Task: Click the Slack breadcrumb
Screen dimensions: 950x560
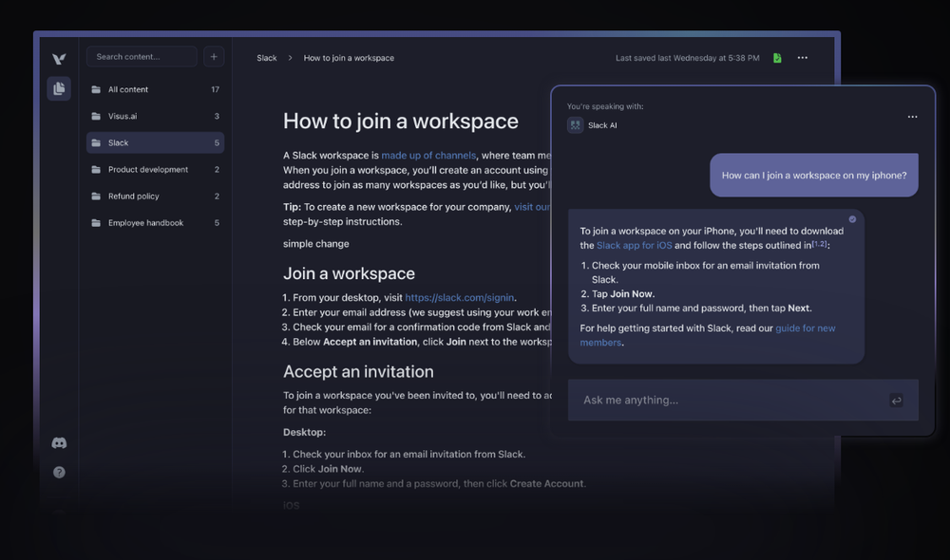Action: pyautogui.click(x=267, y=58)
